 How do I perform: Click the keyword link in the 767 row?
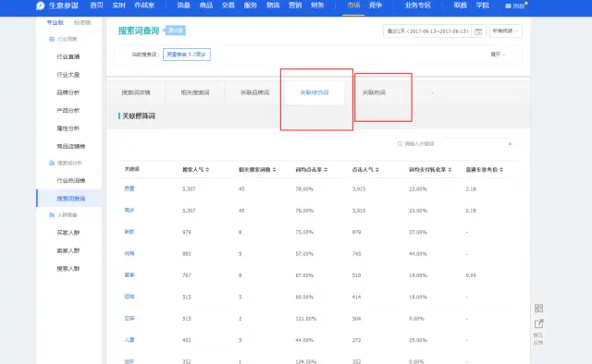point(129,275)
